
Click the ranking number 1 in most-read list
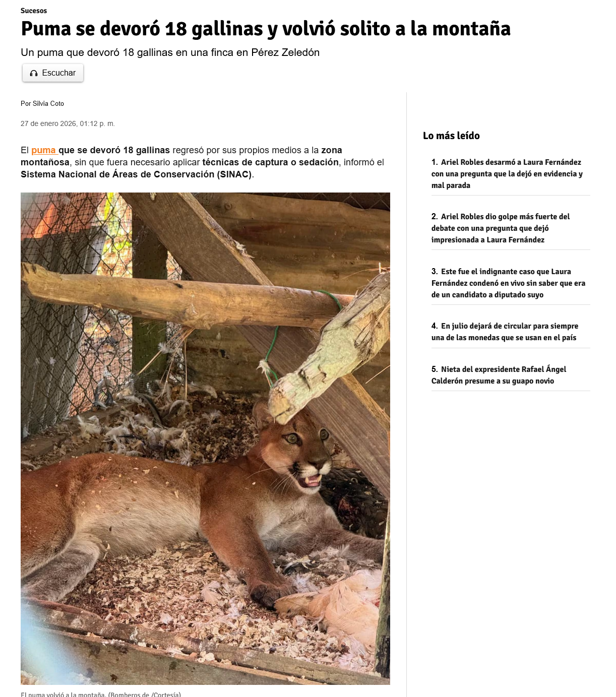coord(435,162)
